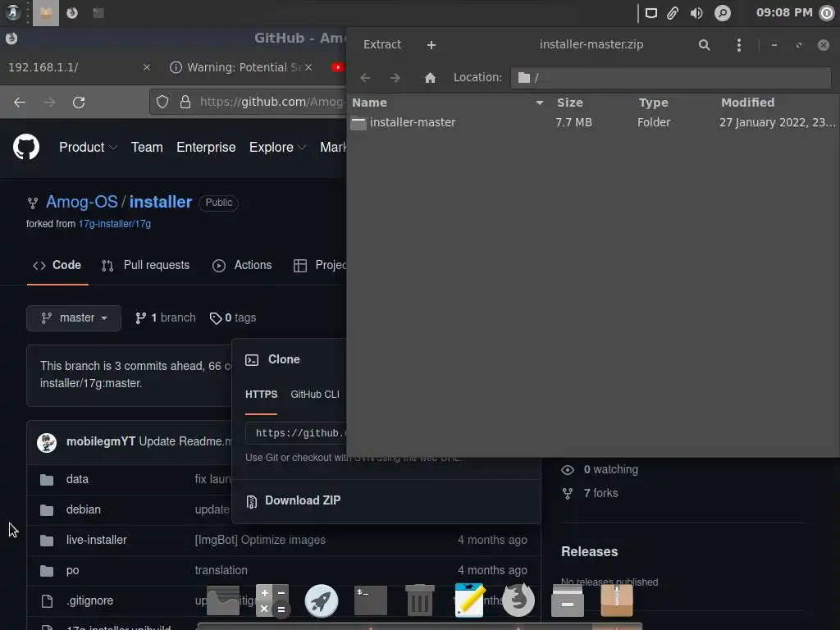
Task: Open the Releases heading link
Action: point(589,552)
